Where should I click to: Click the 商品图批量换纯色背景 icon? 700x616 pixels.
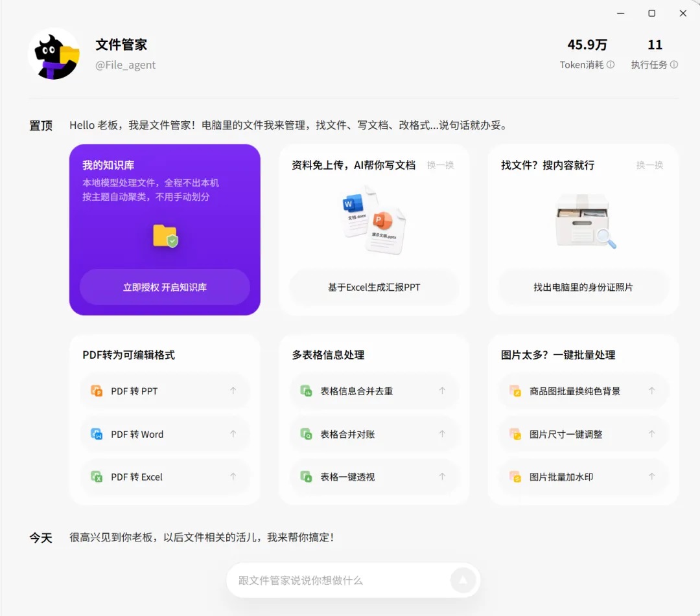515,391
